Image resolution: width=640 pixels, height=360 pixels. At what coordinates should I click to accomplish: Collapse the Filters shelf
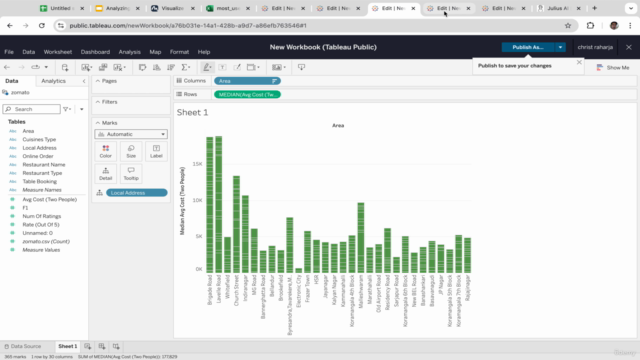click(98, 102)
